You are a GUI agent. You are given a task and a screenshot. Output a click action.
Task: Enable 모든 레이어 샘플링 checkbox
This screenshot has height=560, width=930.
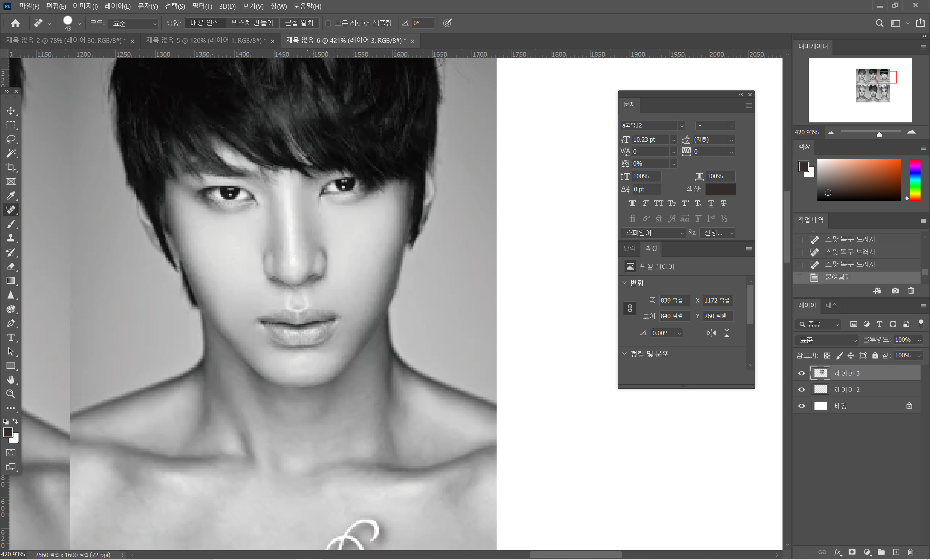pos(328,23)
